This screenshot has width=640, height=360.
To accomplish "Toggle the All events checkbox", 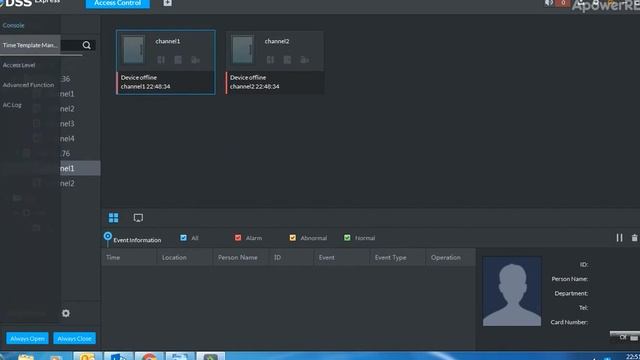I will (183, 238).
